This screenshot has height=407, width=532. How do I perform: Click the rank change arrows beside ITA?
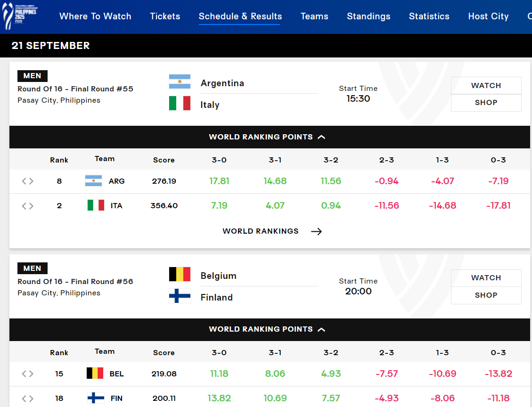pyautogui.click(x=28, y=206)
